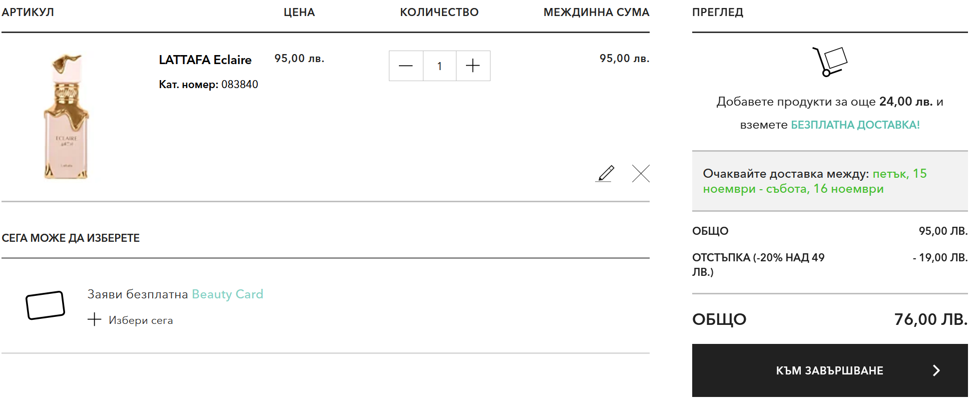Click the АРТИКУЛ column header

pos(28,12)
